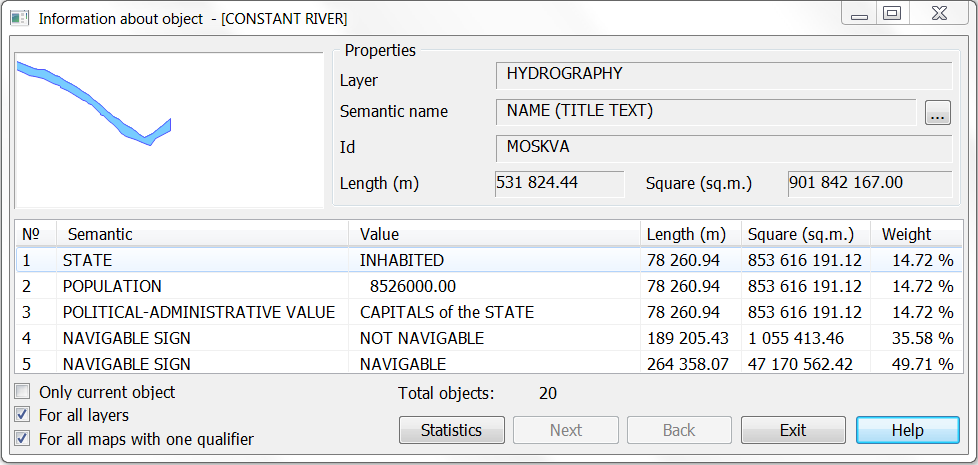This screenshot has width=978, height=465.
Task: Close the dialog with X button
Action: [939, 14]
